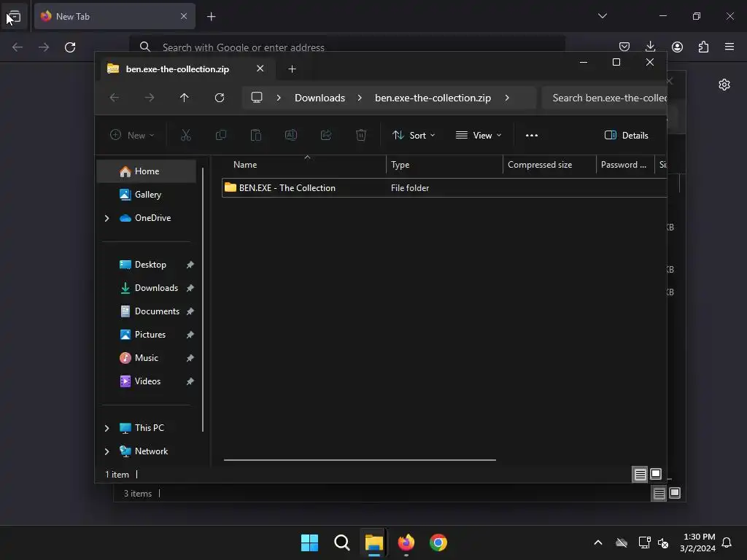Go up one folder level with Up arrow

click(x=185, y=98)
